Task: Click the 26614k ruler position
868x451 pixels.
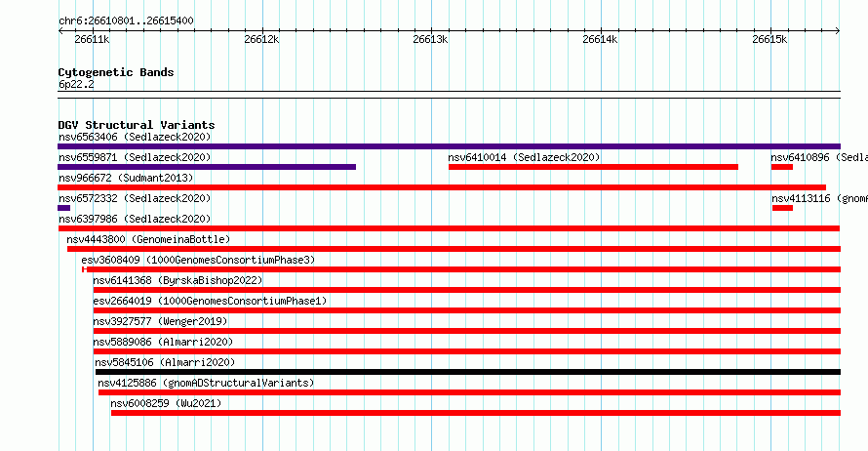Action: [600, 39]
